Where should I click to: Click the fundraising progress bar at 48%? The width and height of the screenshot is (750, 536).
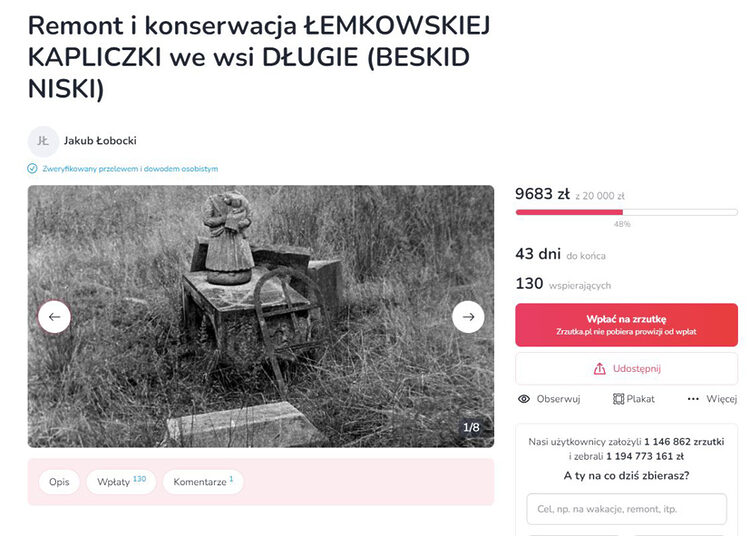[627, 212]
